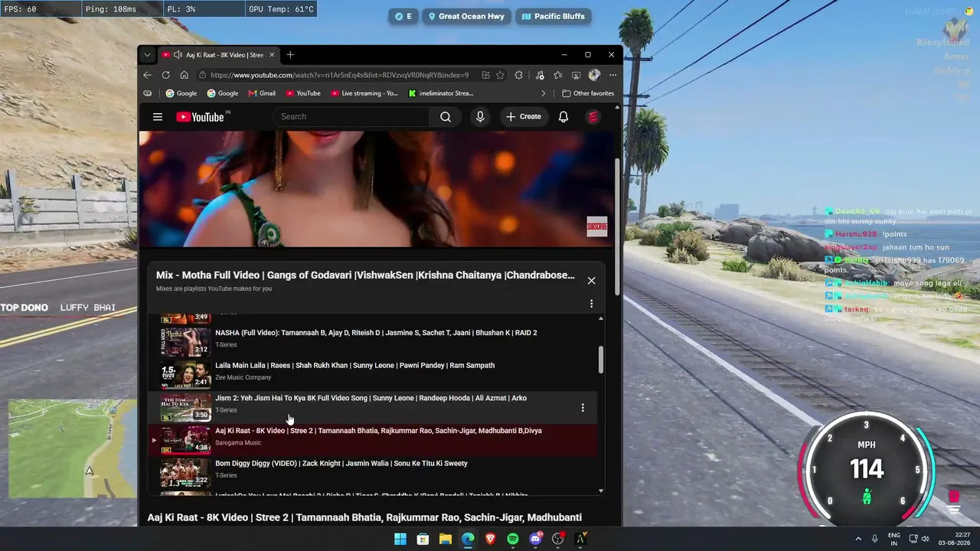
Task: Show more favorites bar items chevron
Action: 544,93
